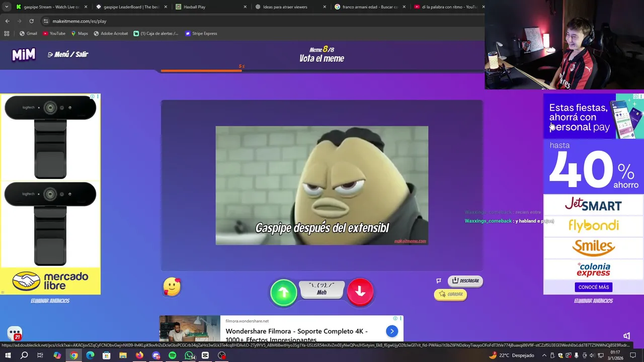Open the Stripe Express bookmark
Image resolution: width=644 pixels, height=362 pixels.
(201, 34)
